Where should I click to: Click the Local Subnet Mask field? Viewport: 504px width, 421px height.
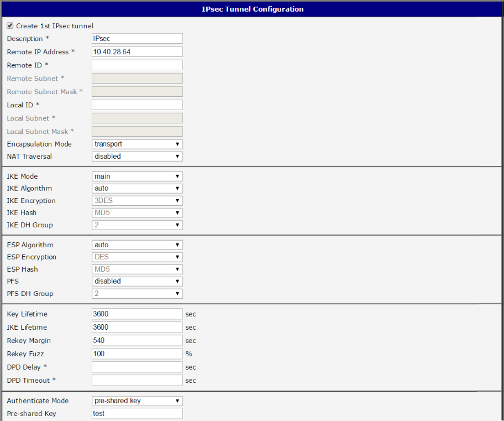137,131
